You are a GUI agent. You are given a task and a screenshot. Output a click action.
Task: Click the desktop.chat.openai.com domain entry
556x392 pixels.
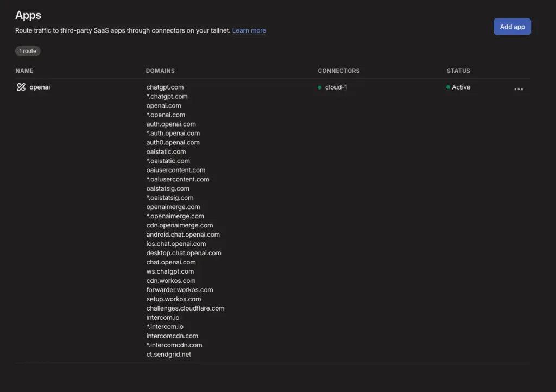[184, 253]
